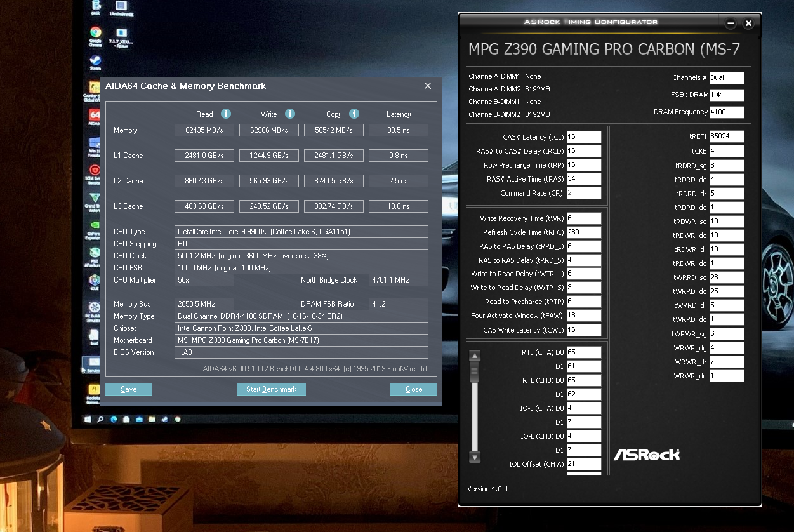Click the IOL Offset (CH A) field
794x532 pixels.
584,464
